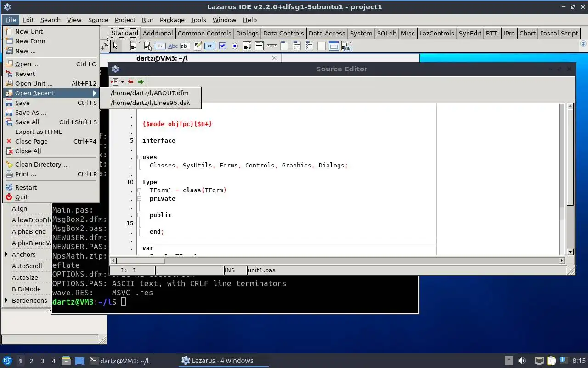The height and width of the screenshot is (368, 588).
Task: Collapse the uses clause fold marker
Action: [139, 157]
